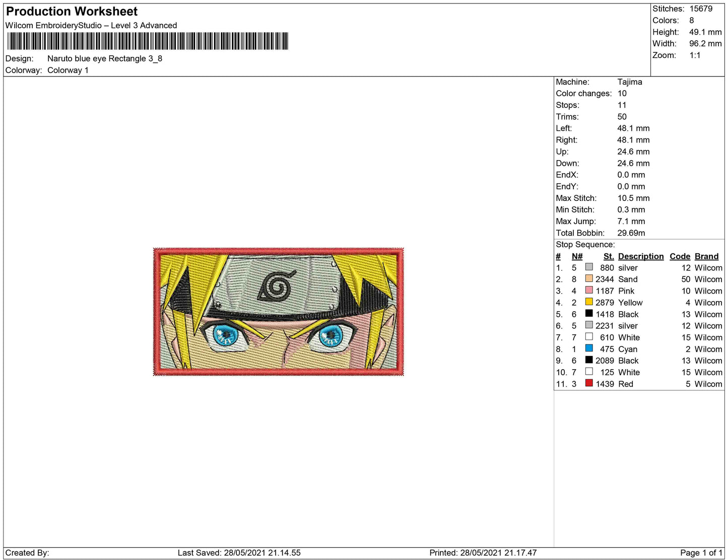Image resolution: width=728 pixels, height=560 pixels.
Task: Click the "Created By:" footer label
Action: point(27,552)
